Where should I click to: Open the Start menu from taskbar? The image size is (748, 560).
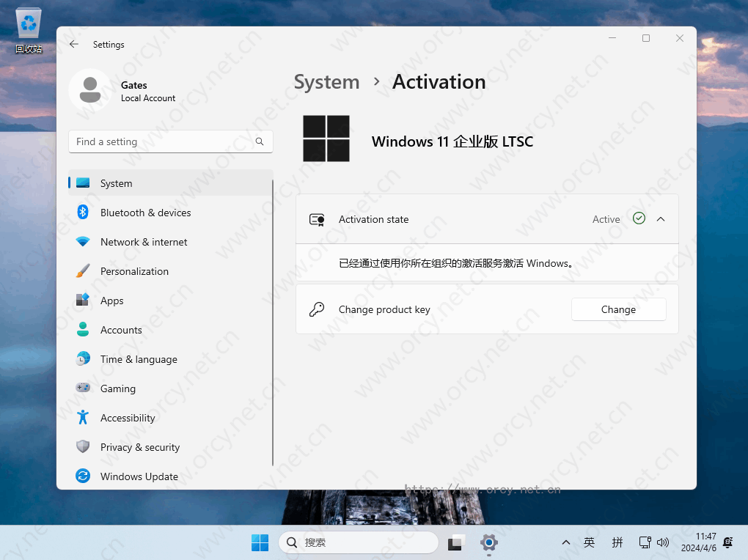(260, 542)
